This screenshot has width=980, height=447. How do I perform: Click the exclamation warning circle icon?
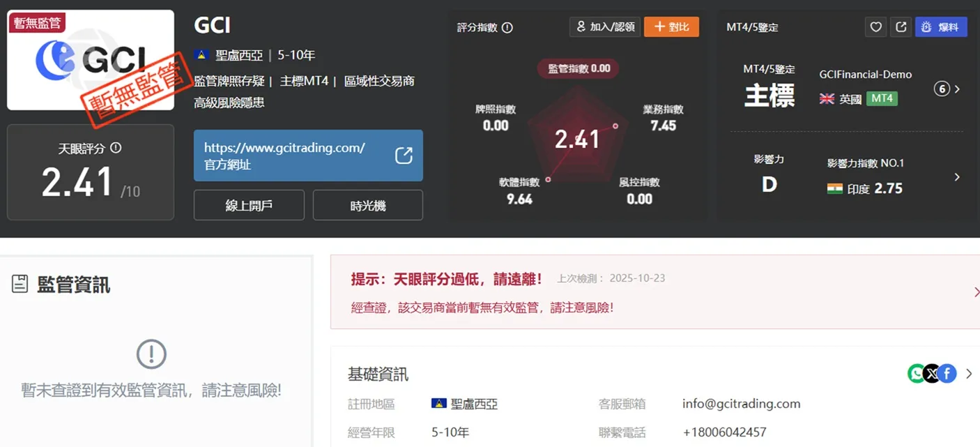[x=151, y=354]
